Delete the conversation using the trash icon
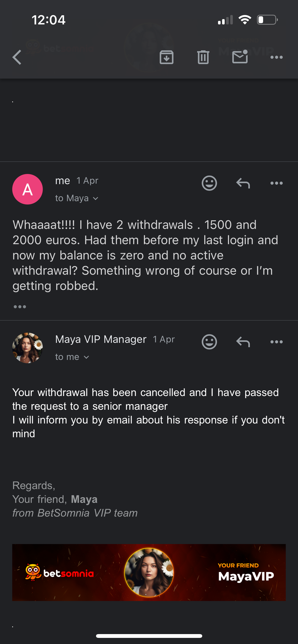 [203, 57]
